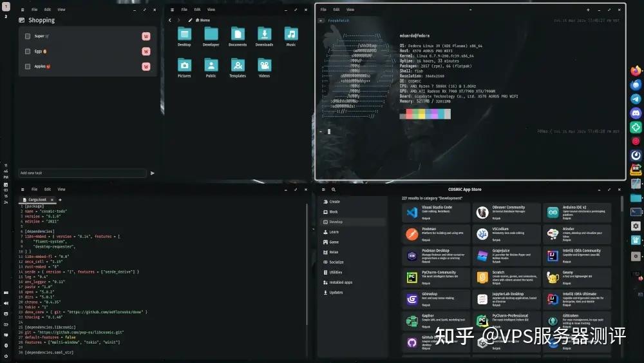Select the Game category in App Store
The image size is (644, 363).
(x=352, y=242)
